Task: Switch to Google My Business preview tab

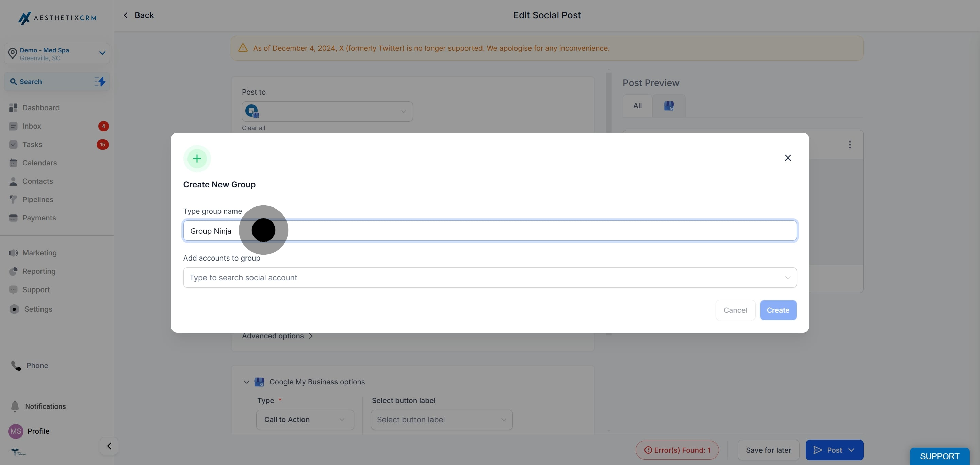Action: [x=669, y=106]
